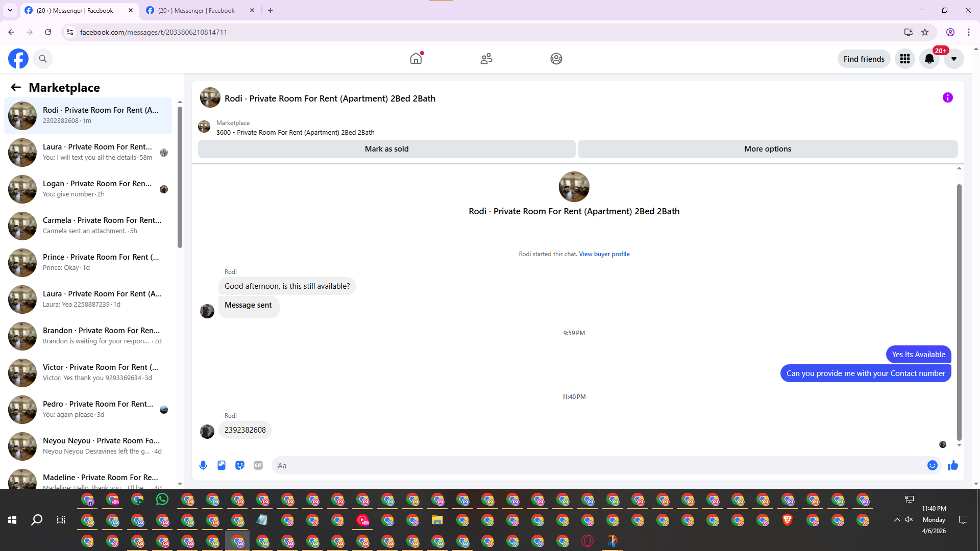Click the install app icon in address bar

[x=909, y=32]
